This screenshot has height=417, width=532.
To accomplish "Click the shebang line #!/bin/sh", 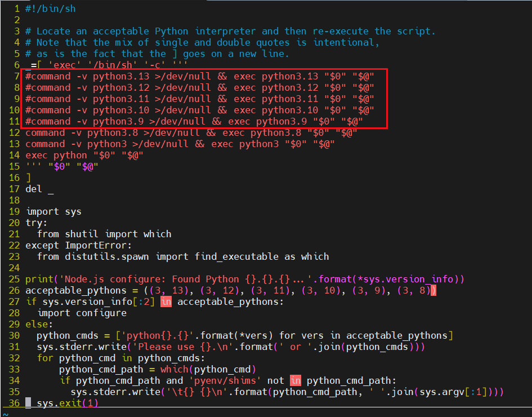I will (x=50, y=8).
